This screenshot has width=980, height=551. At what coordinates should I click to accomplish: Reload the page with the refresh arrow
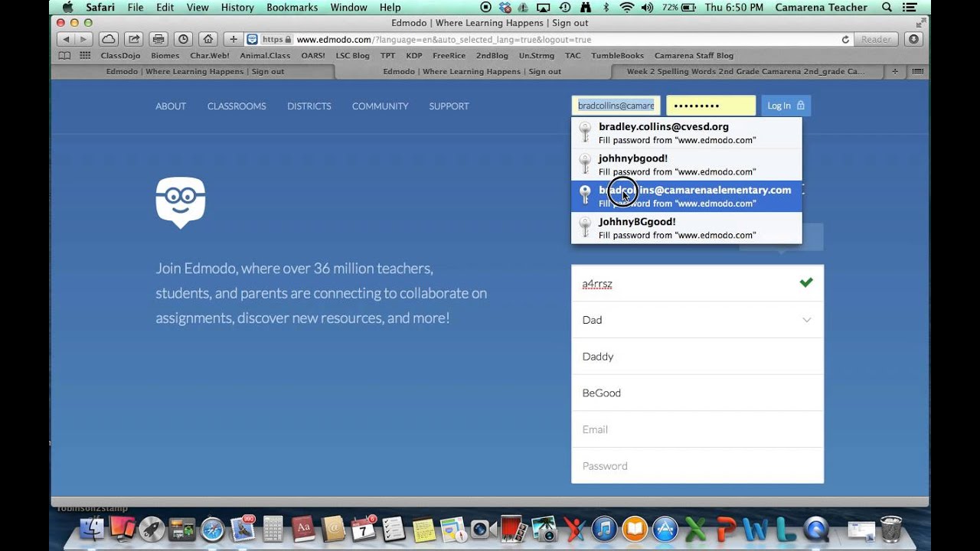pos(845,39)
